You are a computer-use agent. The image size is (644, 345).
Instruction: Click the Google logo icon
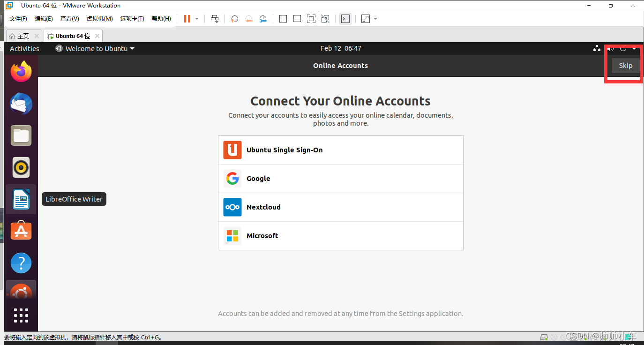point(232,179)
